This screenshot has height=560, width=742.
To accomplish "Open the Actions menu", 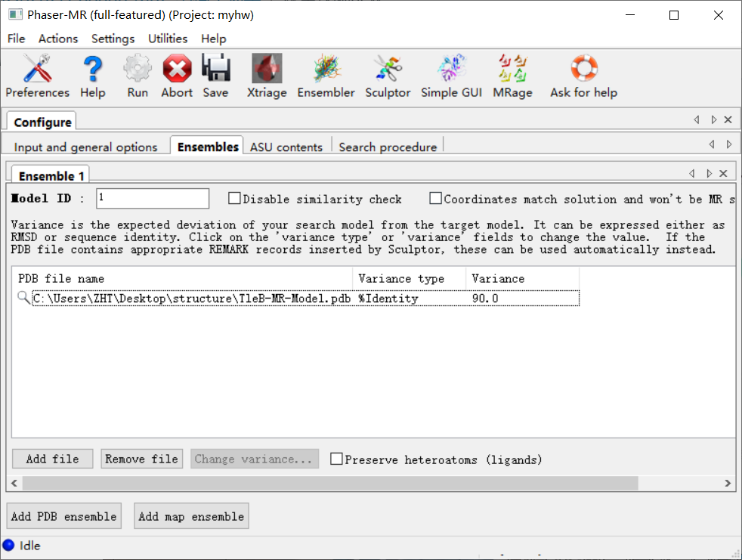I will (x=57, y=39).
